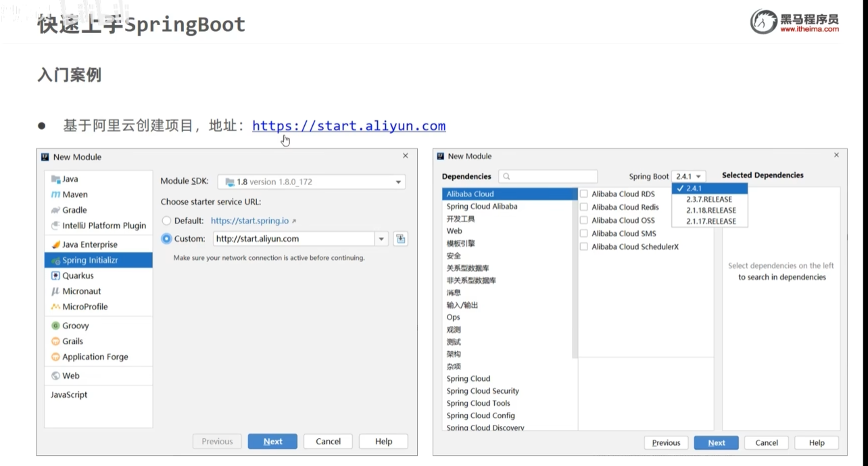
Task: Open the start.aliyun.com link
Action: click(349, 126)
